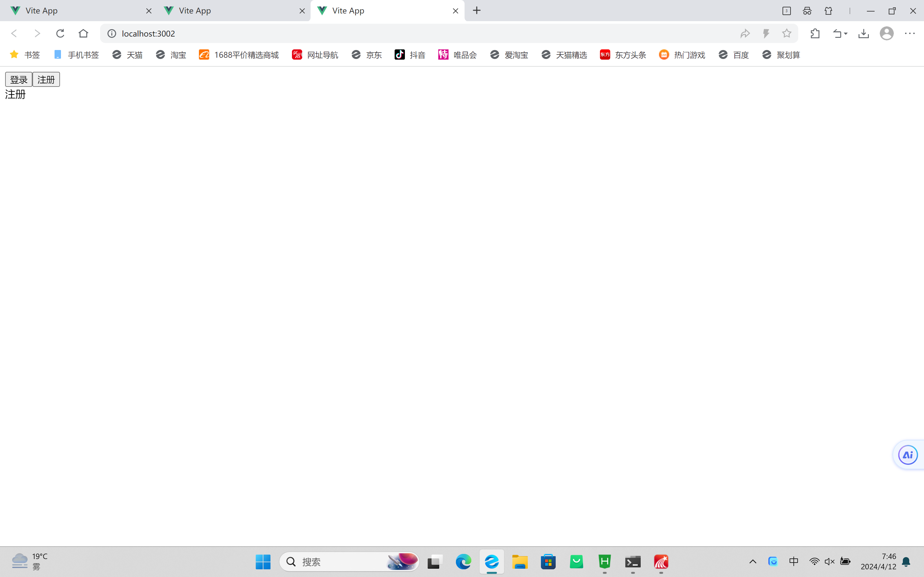Expand hidden system tray icons
Viewport: 924px width, 577px height.
pyautogui.click(x=752, y=561)
